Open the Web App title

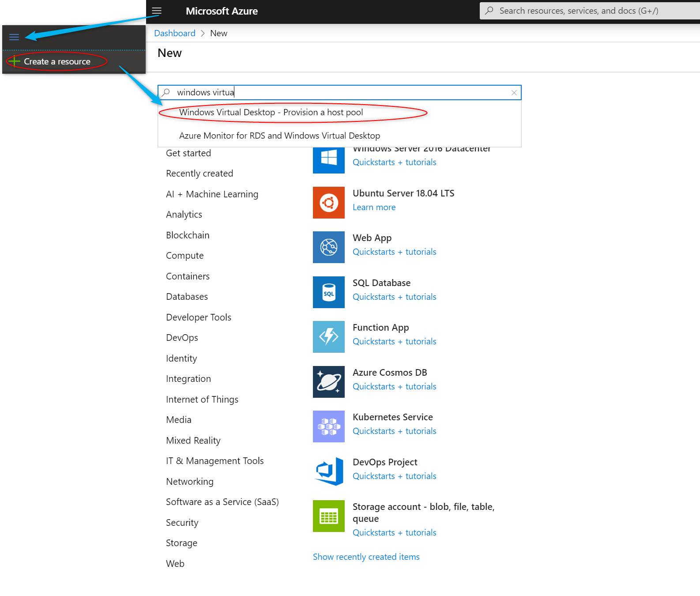coord(372,238)
